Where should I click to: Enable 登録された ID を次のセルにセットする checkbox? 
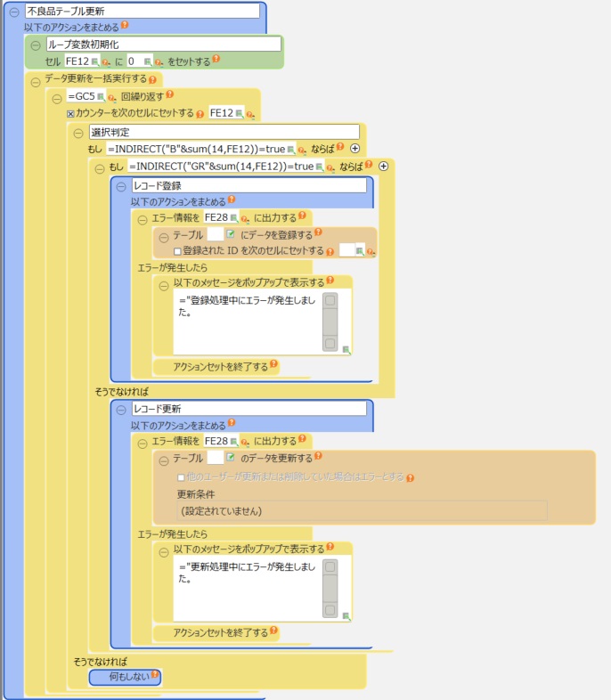(x=178, y=252)
